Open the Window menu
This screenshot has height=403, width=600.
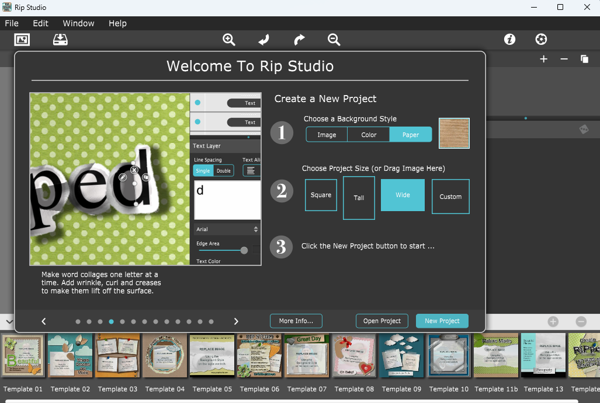pos(79,23)
